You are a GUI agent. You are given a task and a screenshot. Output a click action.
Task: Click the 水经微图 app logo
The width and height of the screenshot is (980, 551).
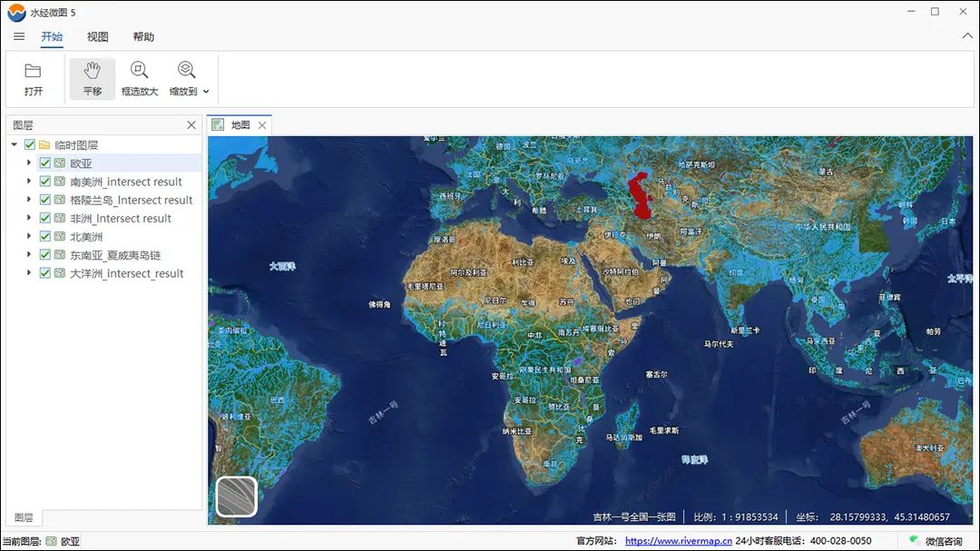pos(17,12)
